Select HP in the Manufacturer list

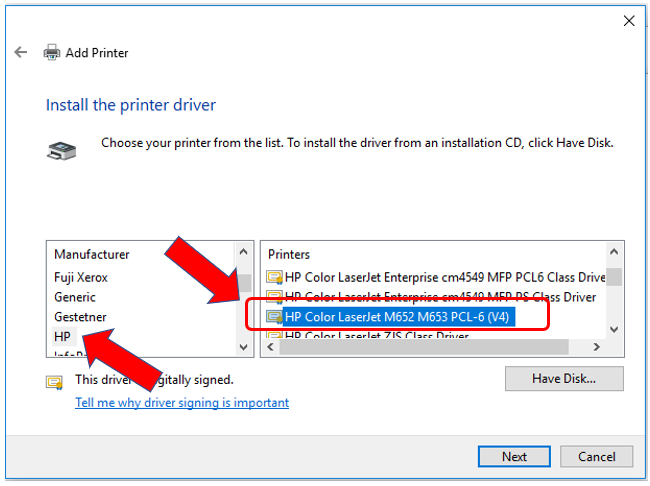[63, 337]
